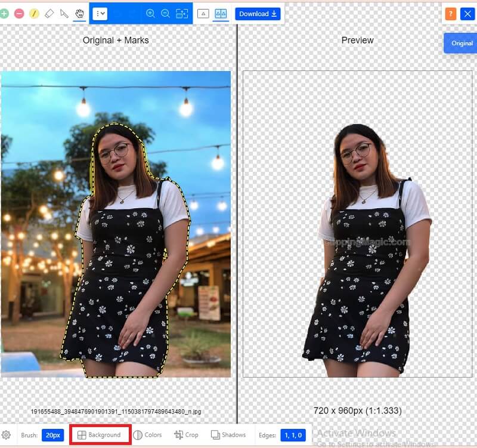Choose the yellow Hair tool
477x448 pixels.
[35, 13]
